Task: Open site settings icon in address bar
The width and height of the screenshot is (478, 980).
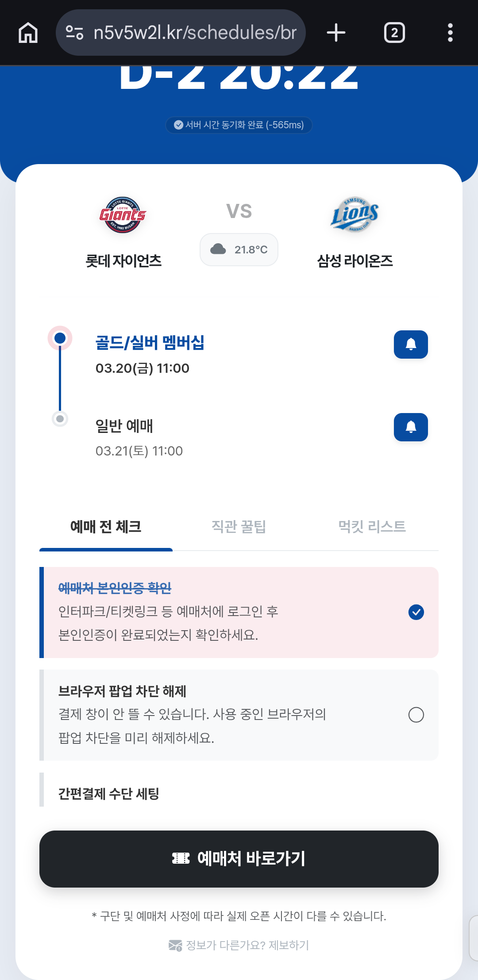Action: pyautogui.click(x=74, y=33)
